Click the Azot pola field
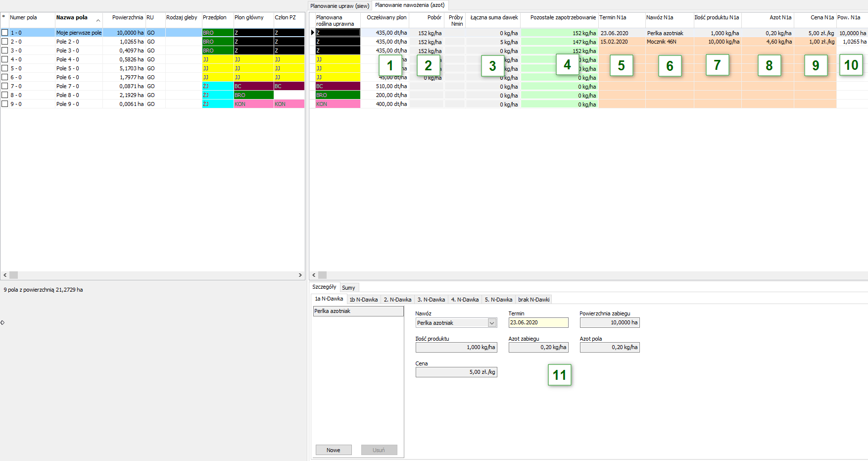 click(x=610, y=347)
